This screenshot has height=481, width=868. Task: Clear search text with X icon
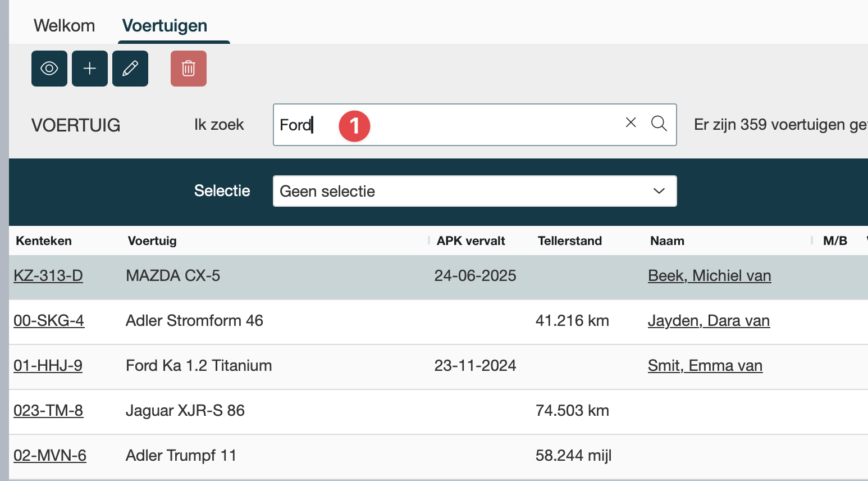(631, 122)
